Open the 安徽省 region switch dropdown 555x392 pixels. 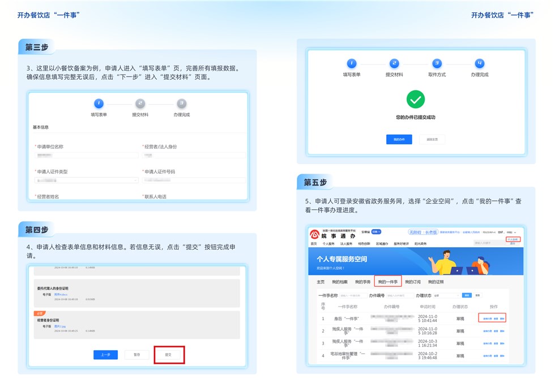coord(376,232)
